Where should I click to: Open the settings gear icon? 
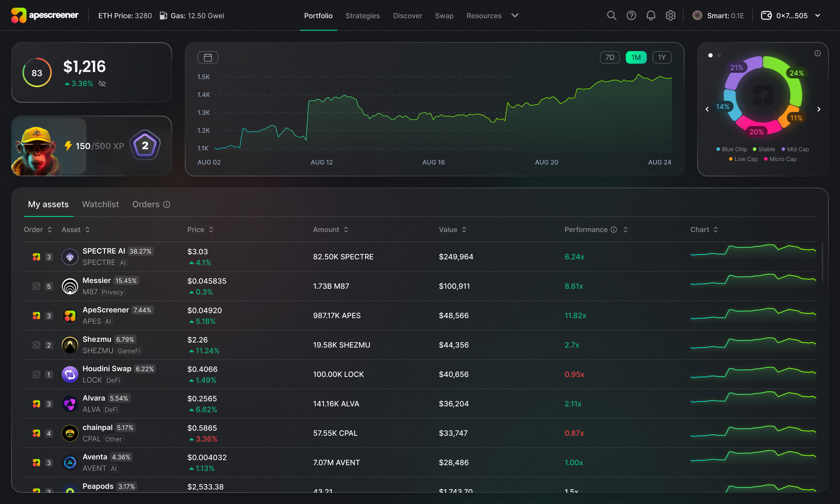670,15
